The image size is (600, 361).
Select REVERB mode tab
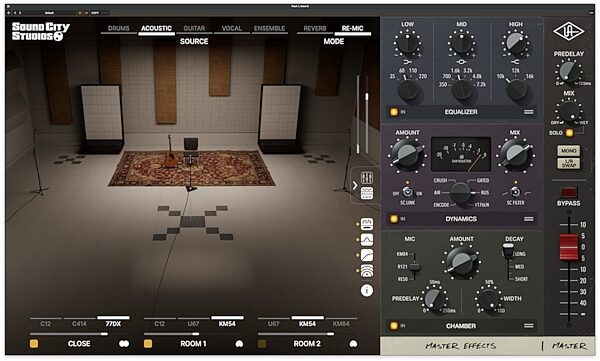click(315, 28)
